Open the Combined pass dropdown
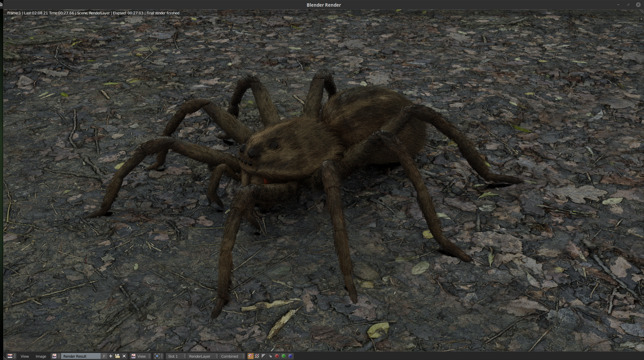644x360 pixels. click(232, 356)
